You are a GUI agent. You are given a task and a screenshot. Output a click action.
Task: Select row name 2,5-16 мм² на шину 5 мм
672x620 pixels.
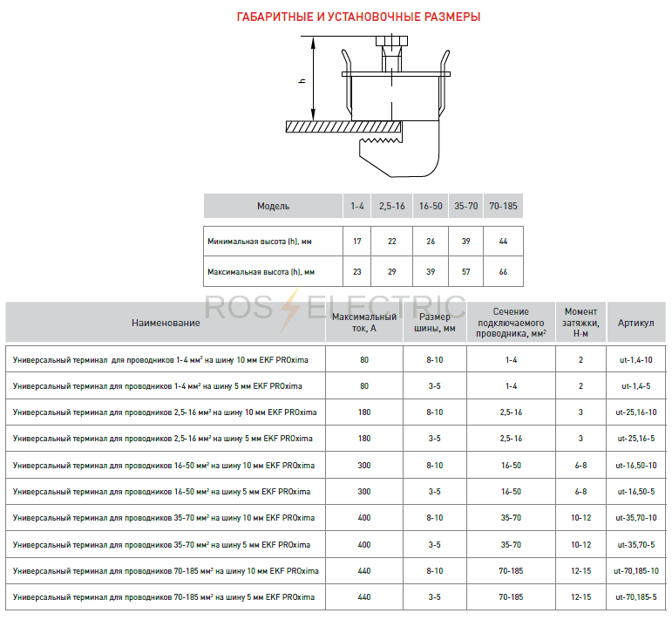pos(162,439)
